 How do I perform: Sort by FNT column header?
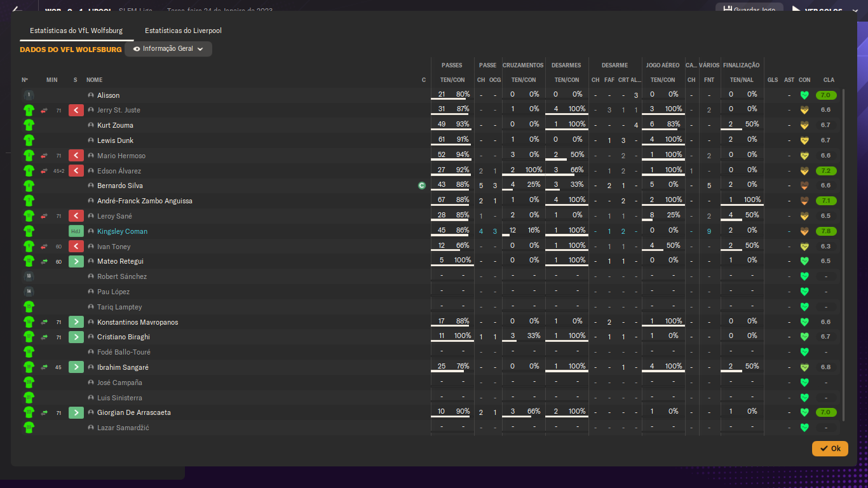click(x=709, y=80)
